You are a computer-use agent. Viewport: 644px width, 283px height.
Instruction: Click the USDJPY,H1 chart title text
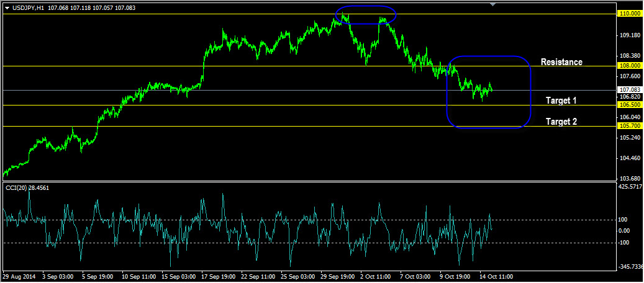tap(27, 8)
